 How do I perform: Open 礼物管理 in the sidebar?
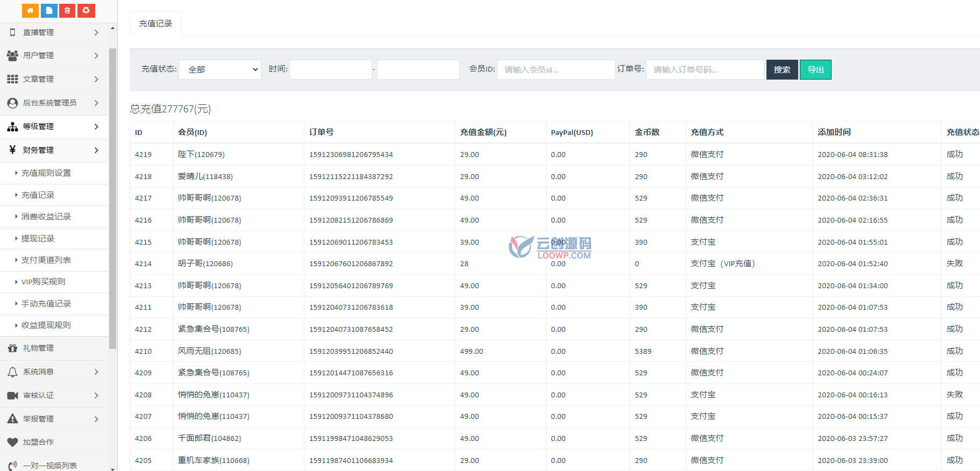click(38, 348)
